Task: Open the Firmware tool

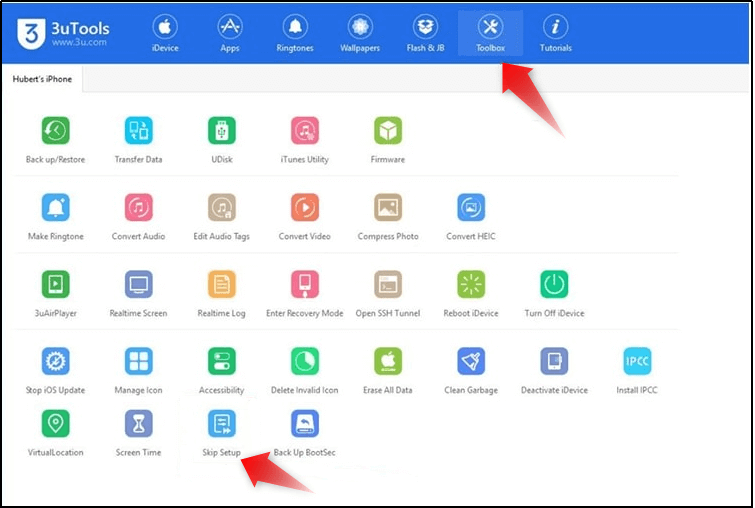Action: 388,130
